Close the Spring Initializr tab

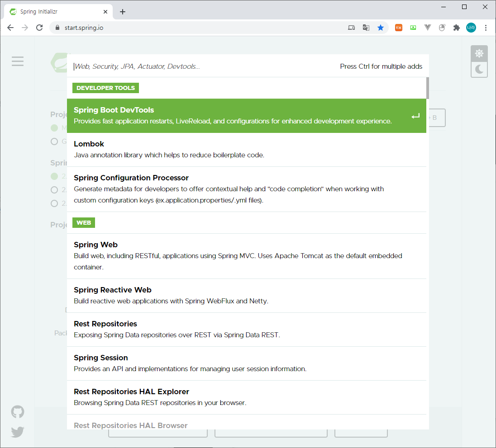point(105,12)
